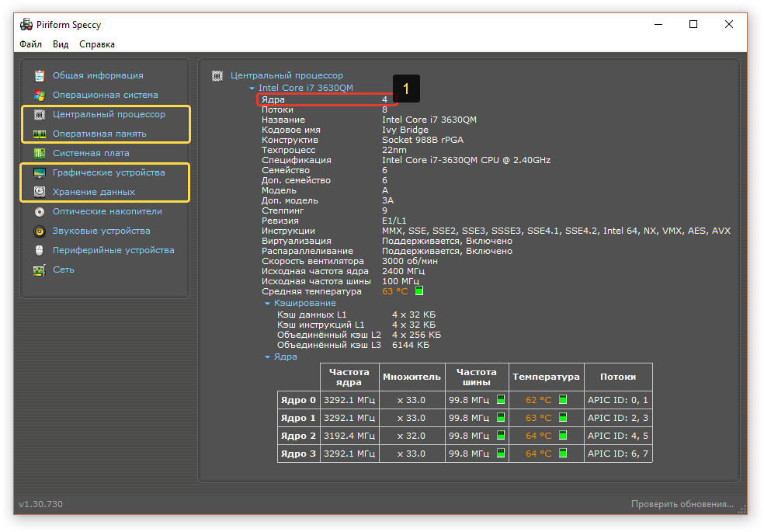The height and width of the screenshot is (532, 764).
Task: Click the green temperature indicator for Ядро 1
Action: [563, 418]
